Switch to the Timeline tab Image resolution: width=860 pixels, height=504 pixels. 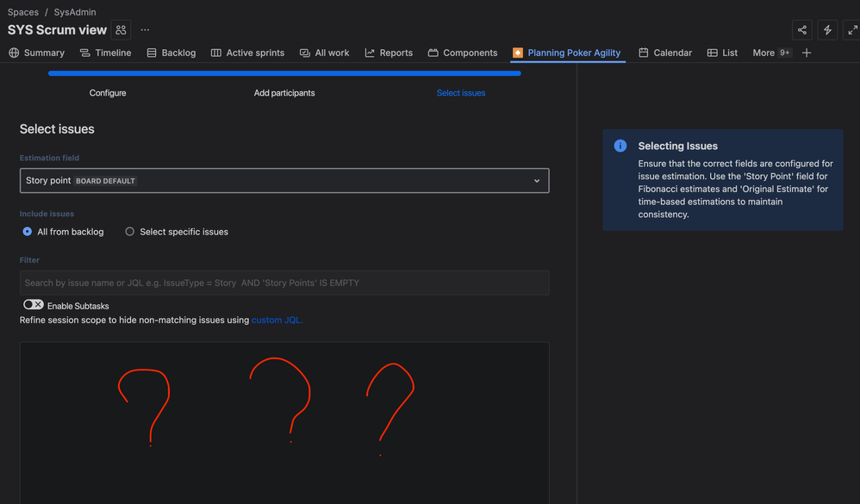pyautogui.click(x=105, y=53)
